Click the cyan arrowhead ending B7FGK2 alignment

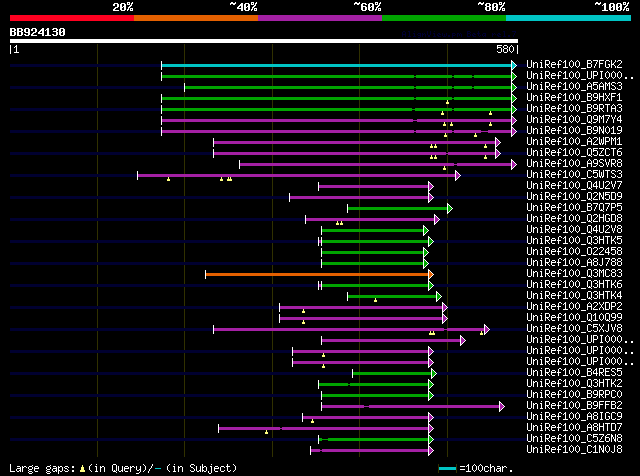click(514, 65)
